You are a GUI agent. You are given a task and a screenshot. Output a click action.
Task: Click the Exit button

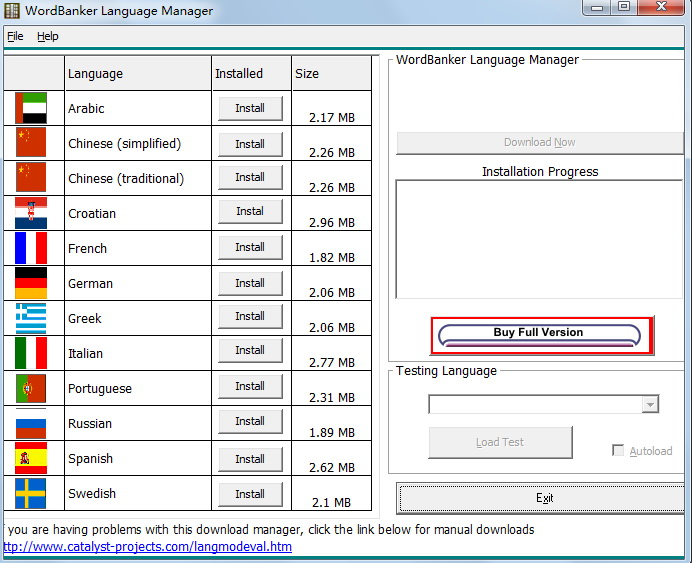(x=541, y=498)
